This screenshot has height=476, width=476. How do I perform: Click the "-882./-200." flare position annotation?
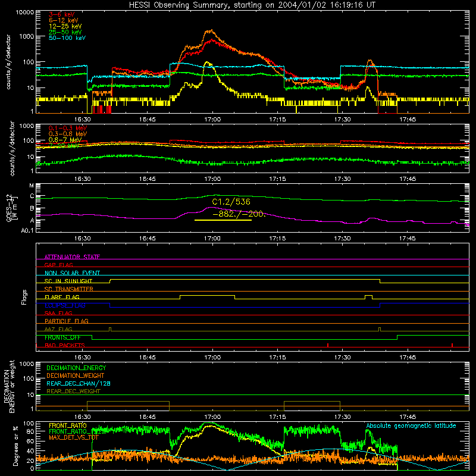point(239,214)
